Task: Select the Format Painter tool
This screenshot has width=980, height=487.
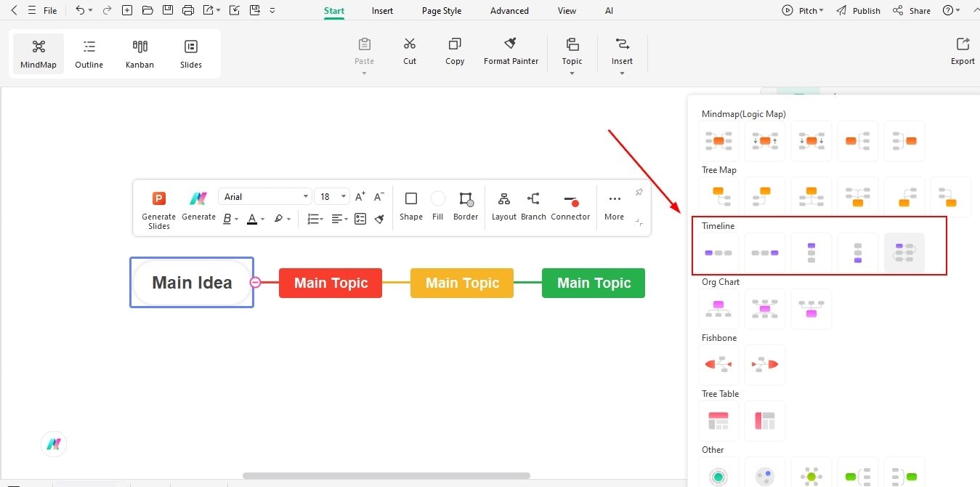Action: pyautogui.click(x=511, y=50)
